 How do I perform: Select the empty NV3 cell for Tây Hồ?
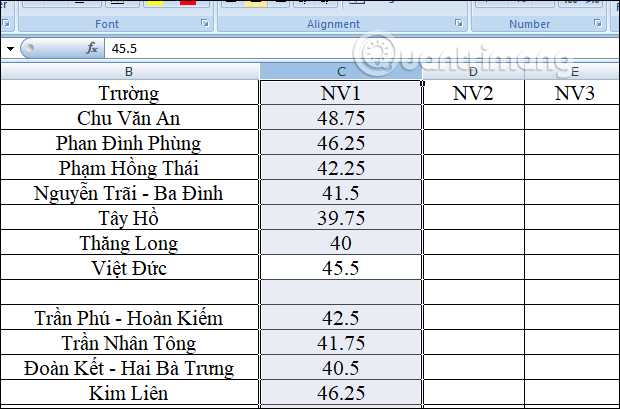pyautogui.click(x=572, y=218)
